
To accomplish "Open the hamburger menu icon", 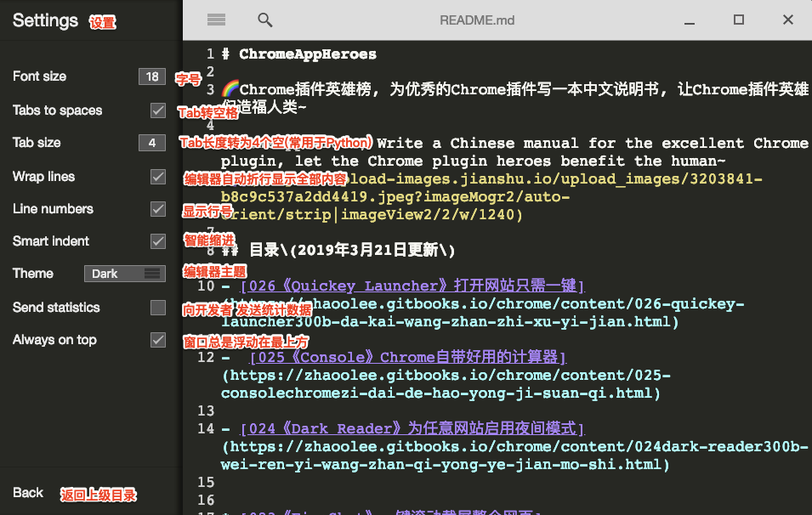I will 216,20.
